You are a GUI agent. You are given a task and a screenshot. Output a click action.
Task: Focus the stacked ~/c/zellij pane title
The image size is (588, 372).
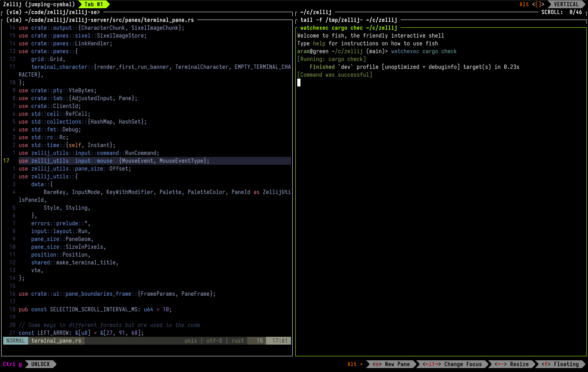pyautogui.click(x=316, y=12)
